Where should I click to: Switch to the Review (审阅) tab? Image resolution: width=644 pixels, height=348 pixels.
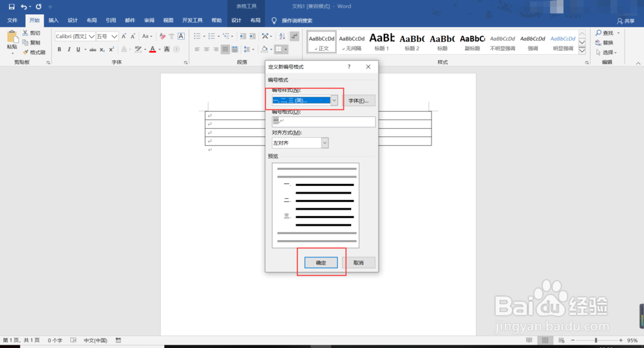(149, 21)
